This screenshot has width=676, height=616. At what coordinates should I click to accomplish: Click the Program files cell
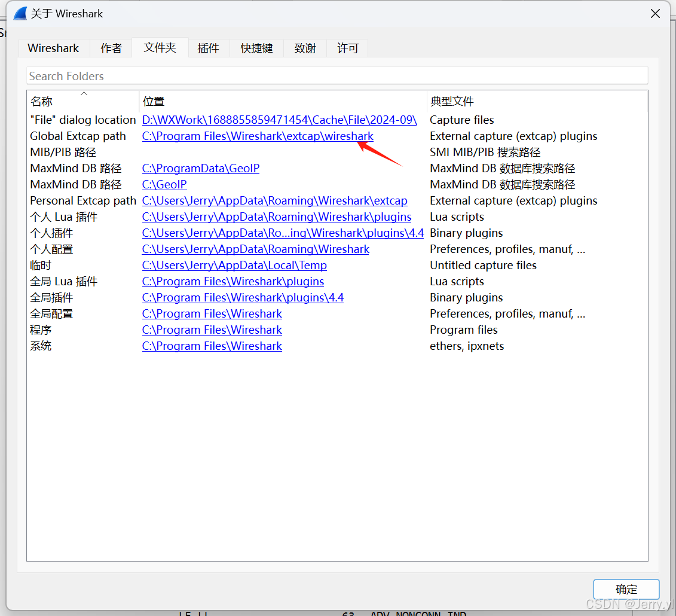coord(463,330)
